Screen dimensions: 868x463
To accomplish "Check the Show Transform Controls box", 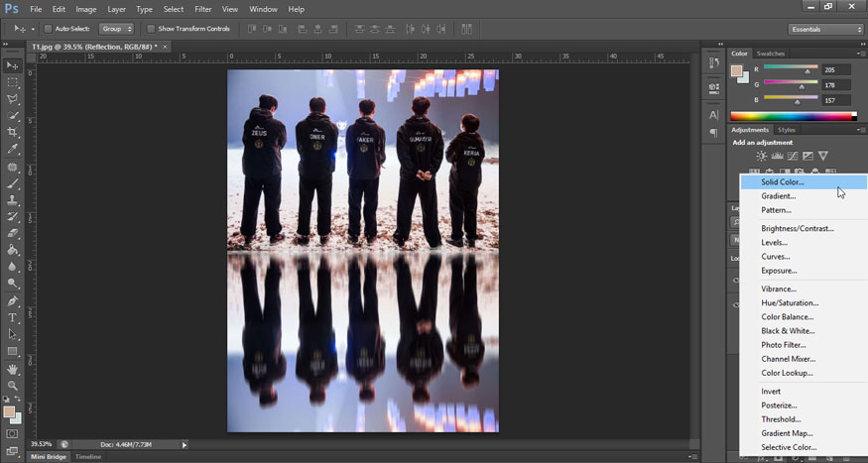I will click(x=151, y=29).
